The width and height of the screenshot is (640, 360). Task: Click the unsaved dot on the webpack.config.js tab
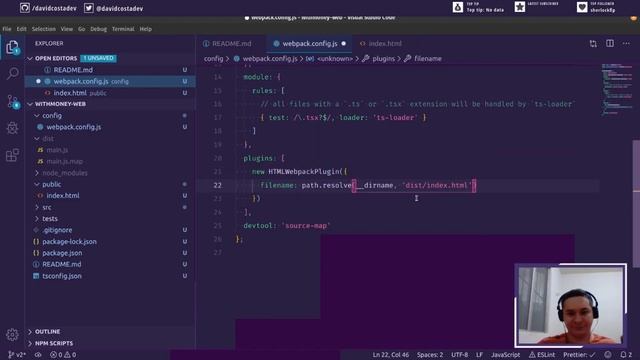click(x=344, y=43)
